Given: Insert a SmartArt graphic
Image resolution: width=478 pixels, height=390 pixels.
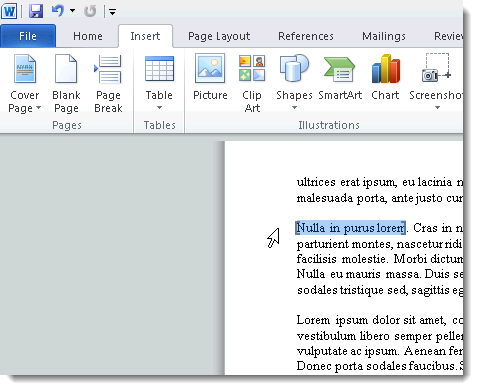Looking at the screenshot, I should click(x=340, y=77).
